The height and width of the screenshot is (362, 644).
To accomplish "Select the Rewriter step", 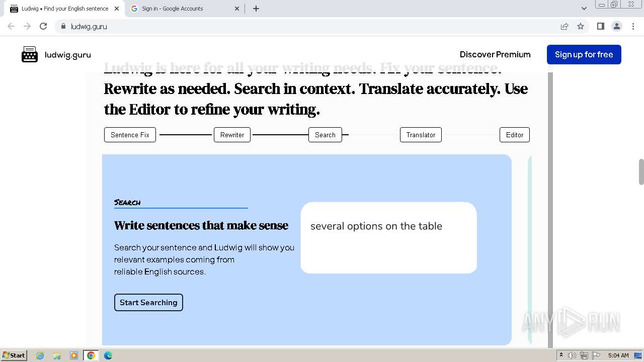I will [232, 135].
